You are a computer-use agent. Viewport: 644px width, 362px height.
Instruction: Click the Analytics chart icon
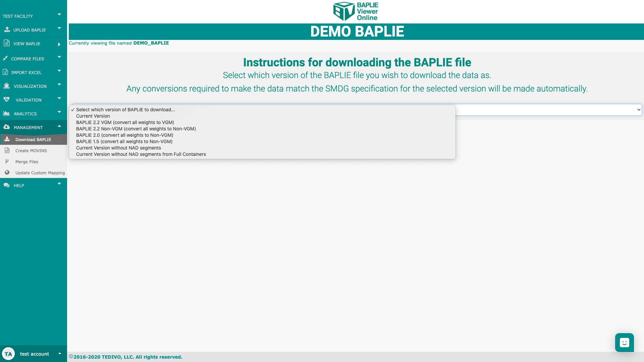(6, 113)
